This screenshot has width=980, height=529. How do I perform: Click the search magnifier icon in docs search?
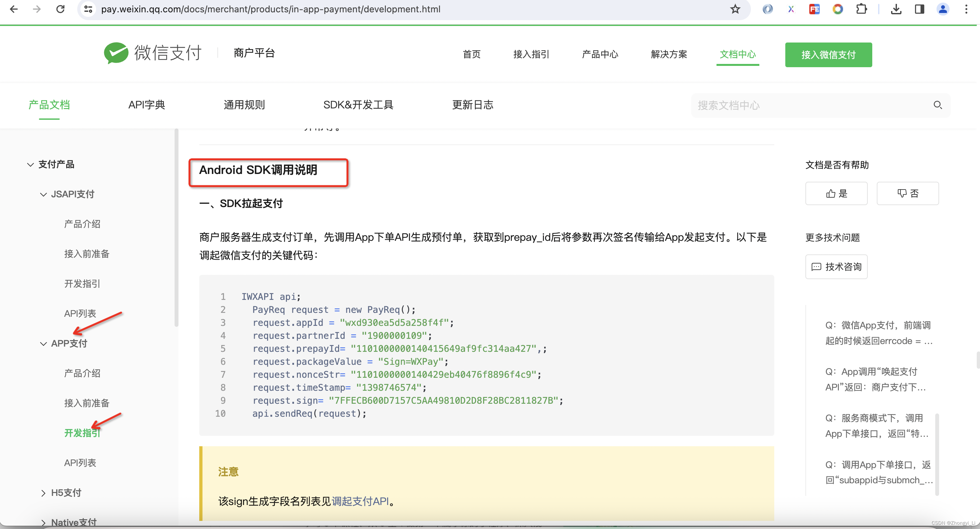[x=937, y=105]
